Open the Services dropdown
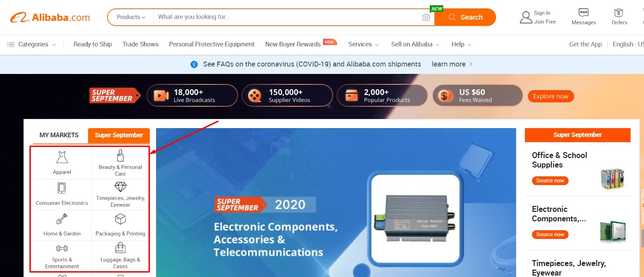 (x=363, y=44)
